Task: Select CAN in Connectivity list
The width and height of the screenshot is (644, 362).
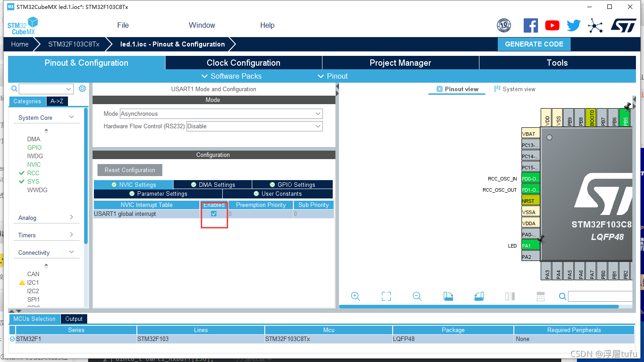Action: 33,274
